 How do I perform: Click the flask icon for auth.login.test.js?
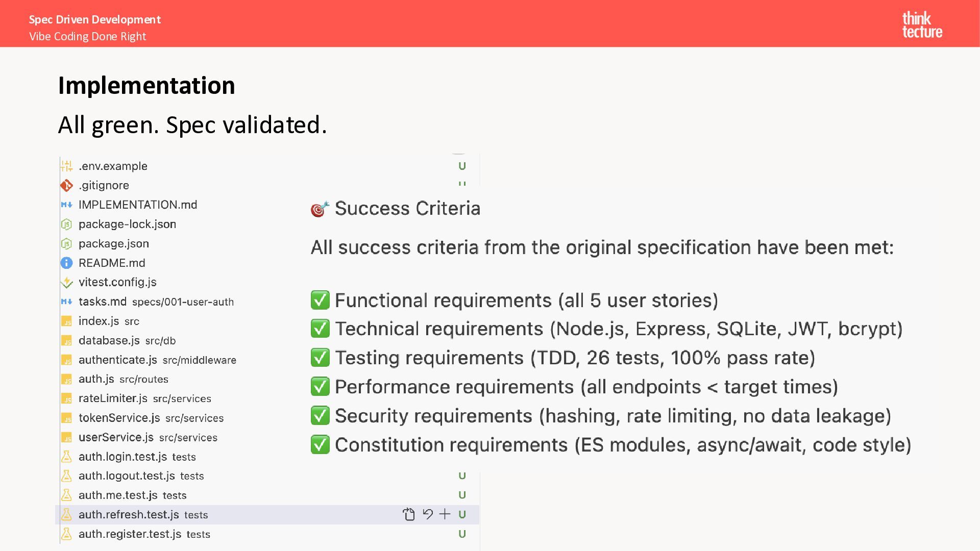[66, 457]
